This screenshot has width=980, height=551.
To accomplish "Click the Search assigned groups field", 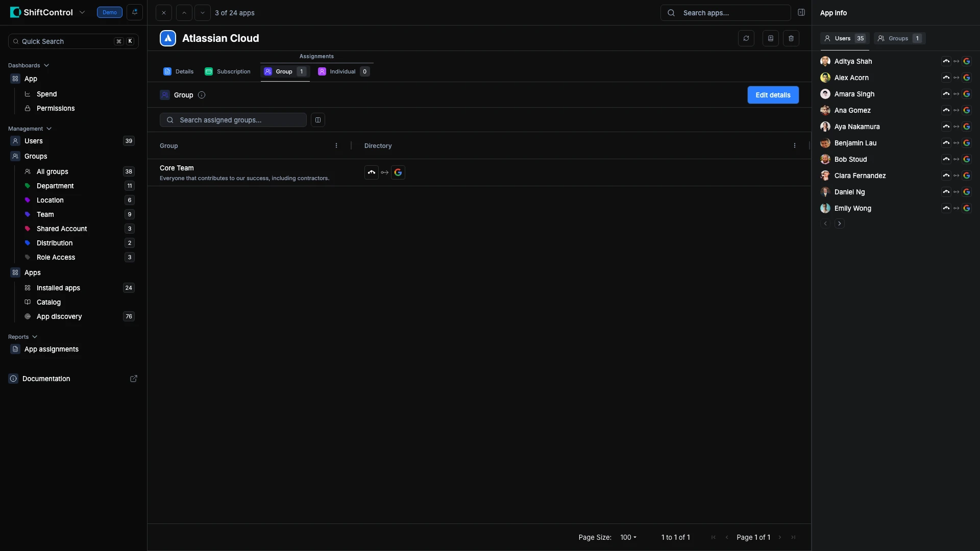I will pyautogui.click(x=233, y=120).
